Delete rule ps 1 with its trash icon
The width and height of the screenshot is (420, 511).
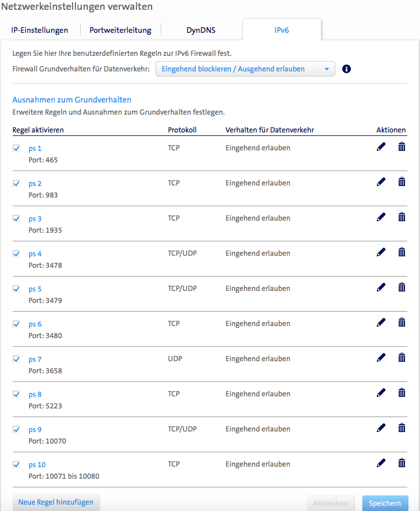[x=402, y=147]
